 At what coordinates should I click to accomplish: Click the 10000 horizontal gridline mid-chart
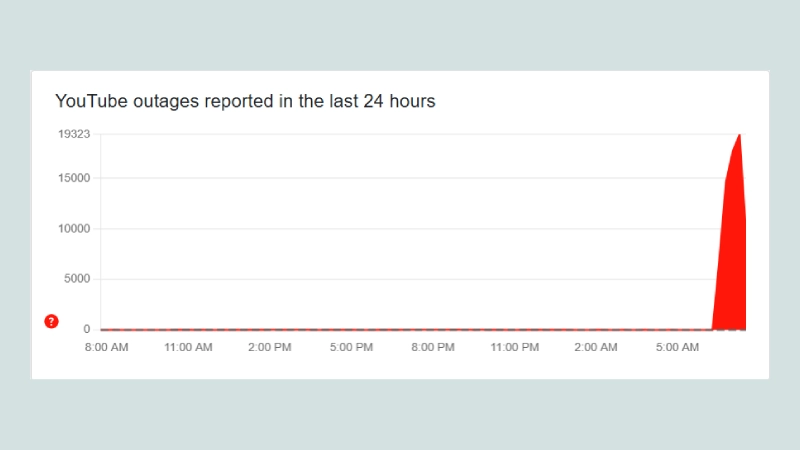(400, 228)
